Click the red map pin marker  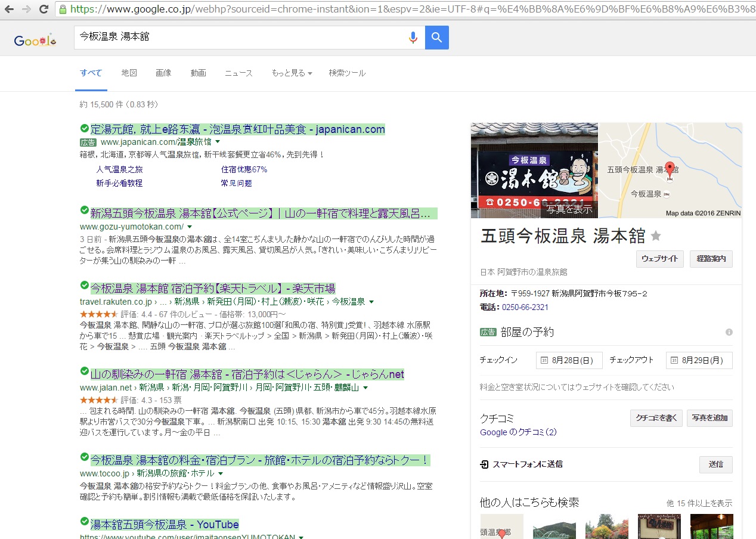pos(670,169)
